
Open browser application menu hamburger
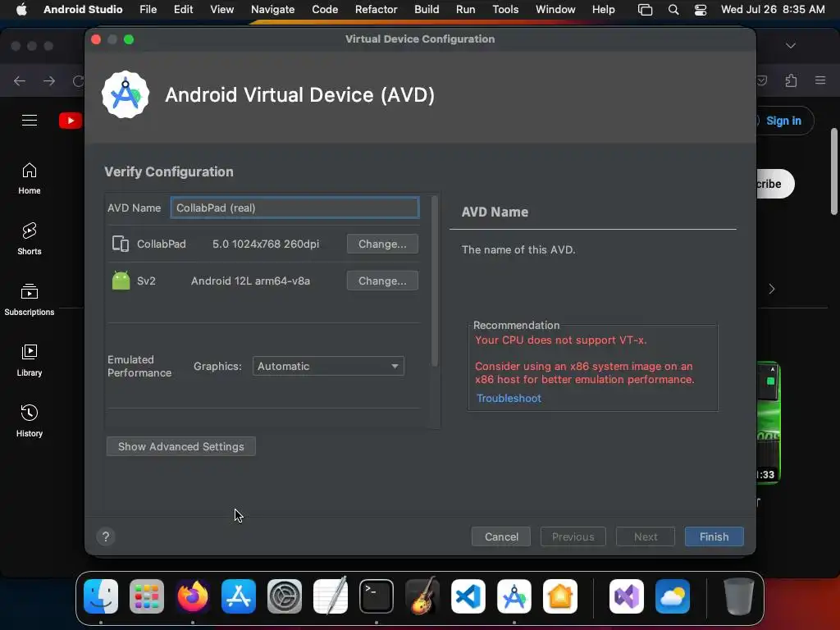tap(820, 80)
